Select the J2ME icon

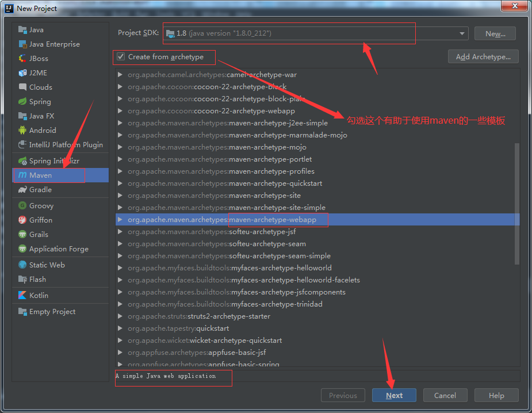point(22,73)
